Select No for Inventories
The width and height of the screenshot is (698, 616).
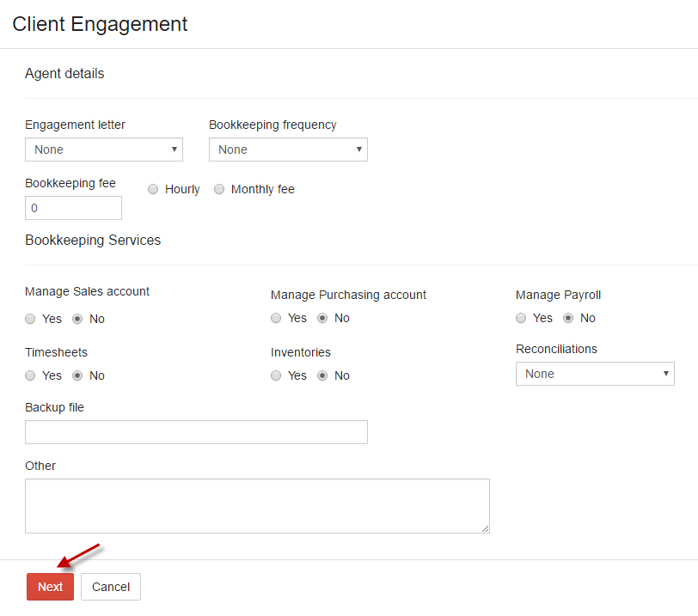[321, 375]
